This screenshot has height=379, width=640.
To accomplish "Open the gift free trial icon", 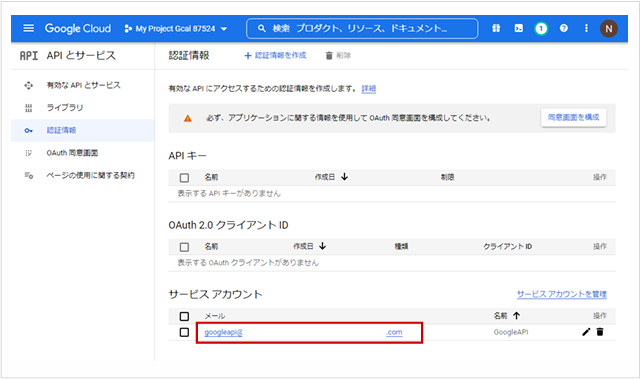I will click(496, 28).
